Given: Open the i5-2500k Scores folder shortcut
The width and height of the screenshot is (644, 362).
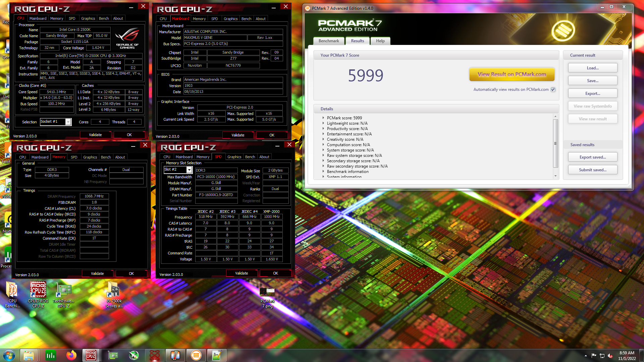Looking at the screenshot, I should (x=114, y=294).
